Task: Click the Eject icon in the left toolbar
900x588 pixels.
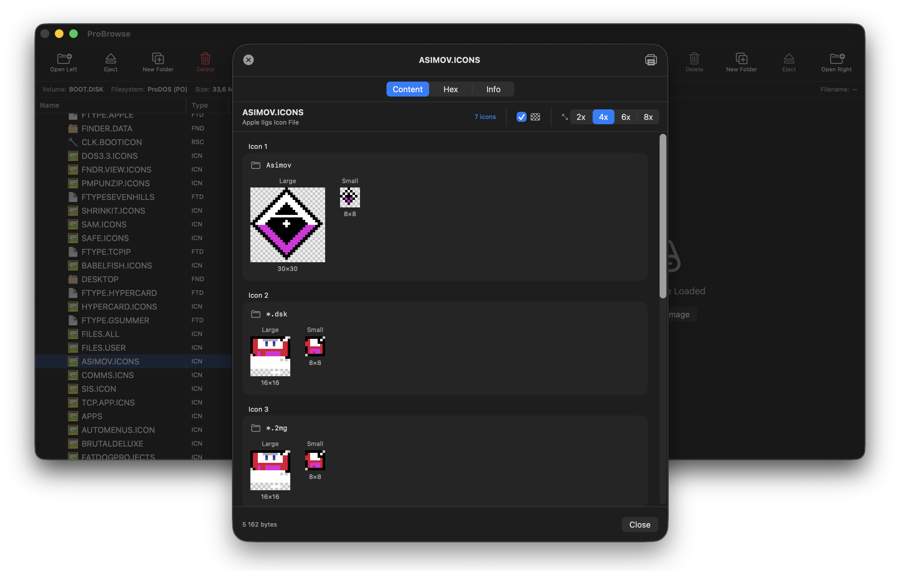Action: click(111, 59)
